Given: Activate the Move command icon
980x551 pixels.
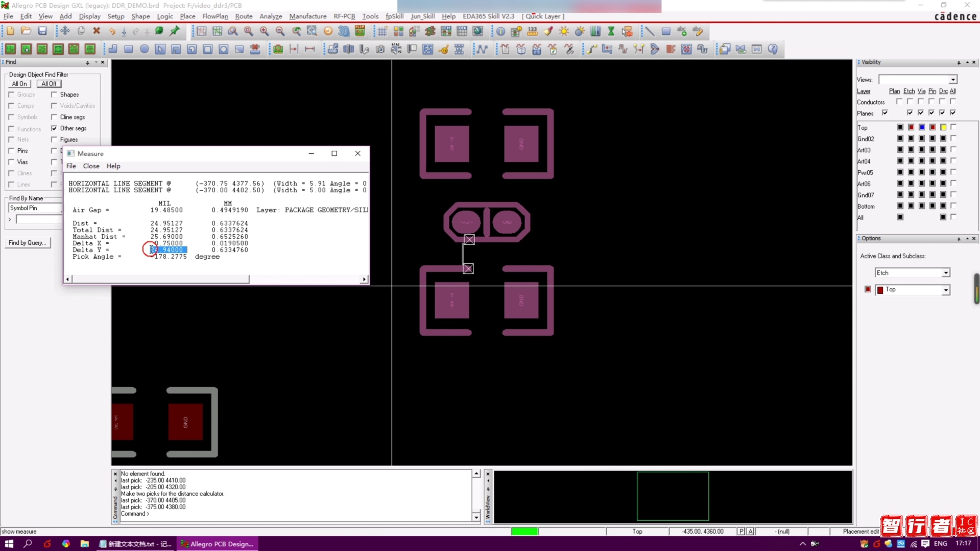Looking at the screenshot, I should pyautogui.click(x=65, y=31).
